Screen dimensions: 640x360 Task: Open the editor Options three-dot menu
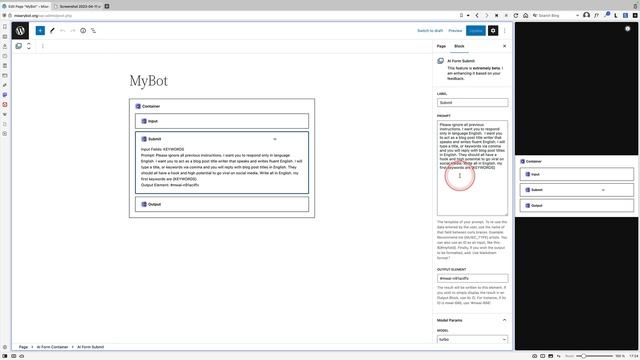[x=504, y=31]
